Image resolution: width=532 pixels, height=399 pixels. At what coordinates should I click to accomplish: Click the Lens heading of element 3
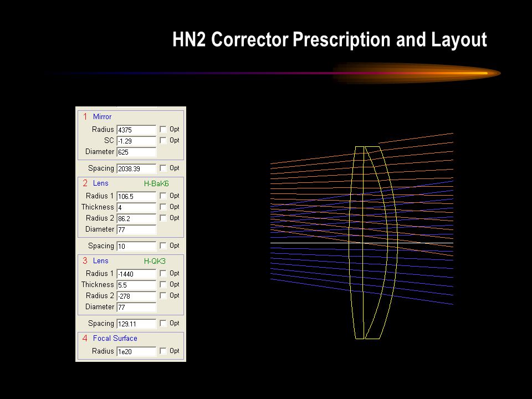(101, 260)
